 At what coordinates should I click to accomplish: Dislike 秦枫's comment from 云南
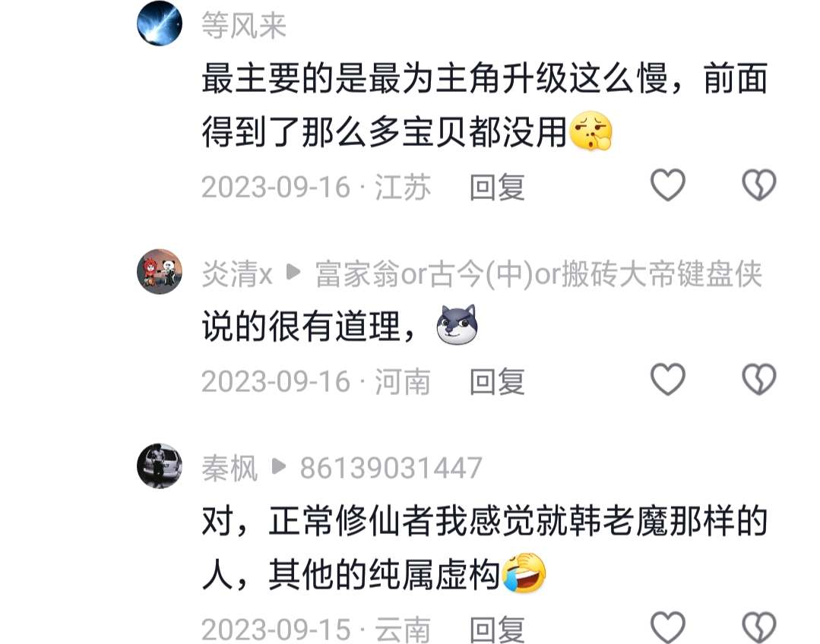759,627
